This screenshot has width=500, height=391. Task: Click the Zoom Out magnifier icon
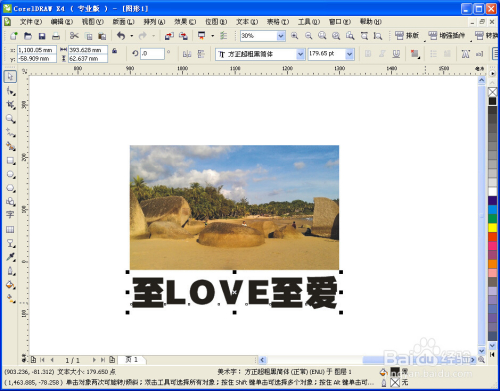click(x=309, y=36)
